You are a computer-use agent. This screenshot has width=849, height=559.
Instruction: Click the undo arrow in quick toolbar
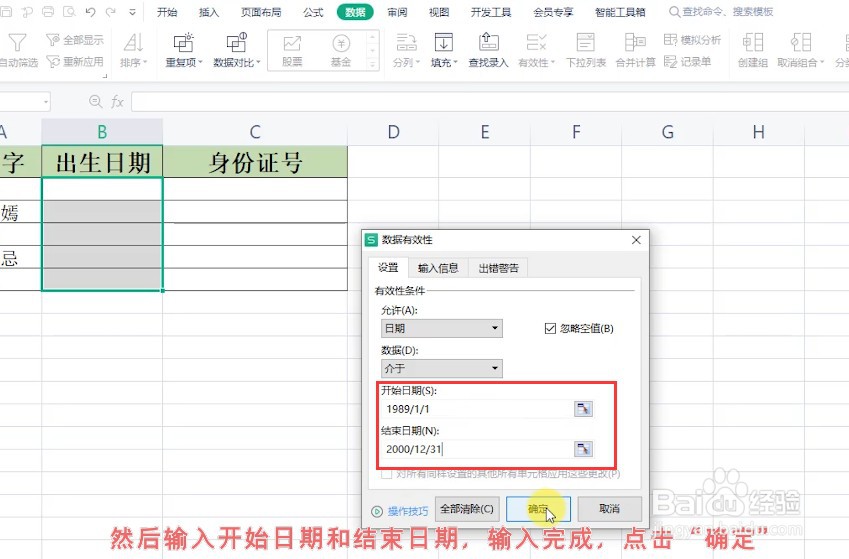tap(90, 11)
